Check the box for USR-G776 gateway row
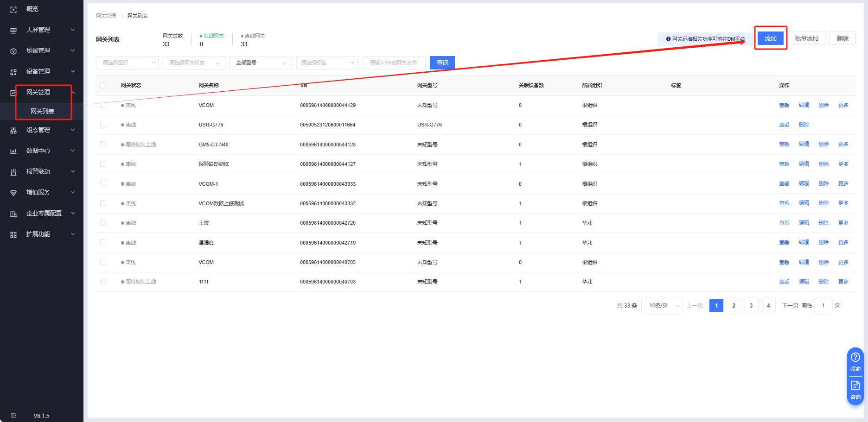Screen dimensions: 868x422 (103, 125)
